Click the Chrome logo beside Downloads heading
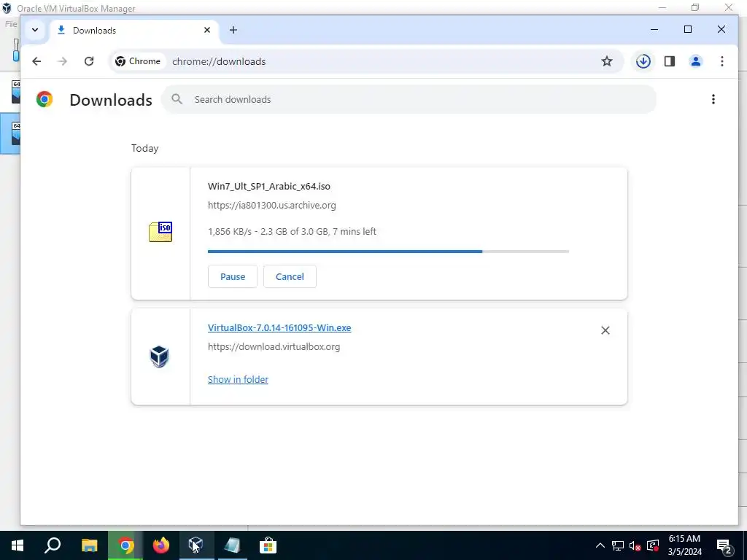This screenshot has height=560, width=747. pyautogui.click(x=44, y=99)
